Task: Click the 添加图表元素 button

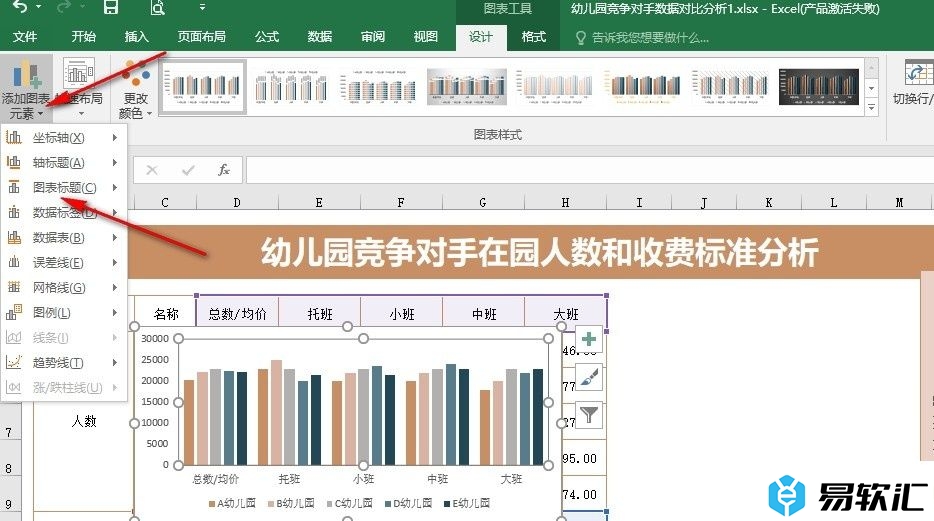Action: tap(25, 88)
